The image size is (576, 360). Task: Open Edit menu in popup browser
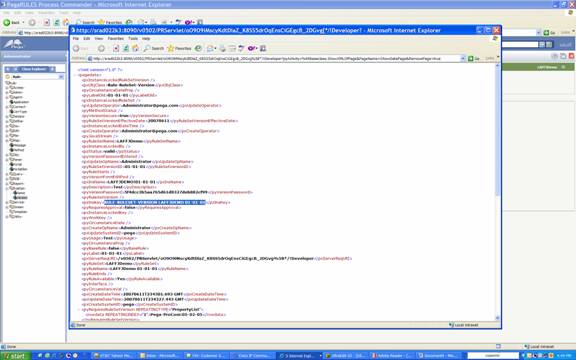coord(87,39)
